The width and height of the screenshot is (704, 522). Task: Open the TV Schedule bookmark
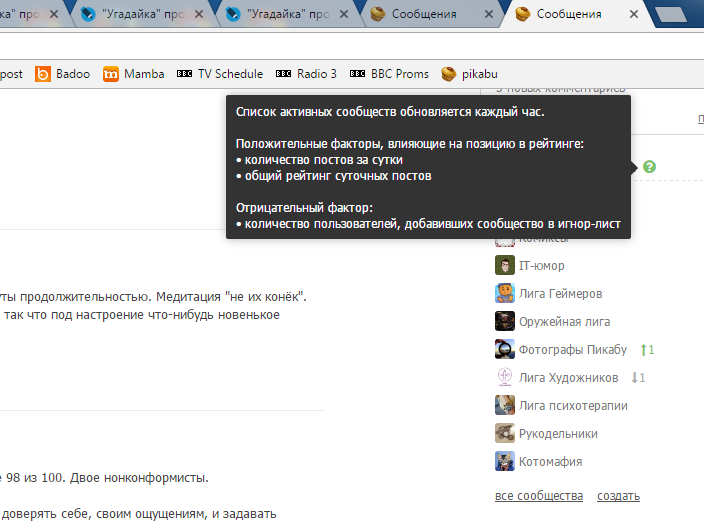click(x=220, y=74)
